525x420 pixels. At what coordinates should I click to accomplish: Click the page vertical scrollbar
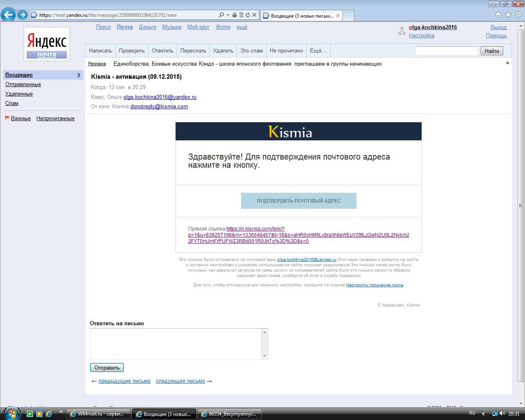521,205
